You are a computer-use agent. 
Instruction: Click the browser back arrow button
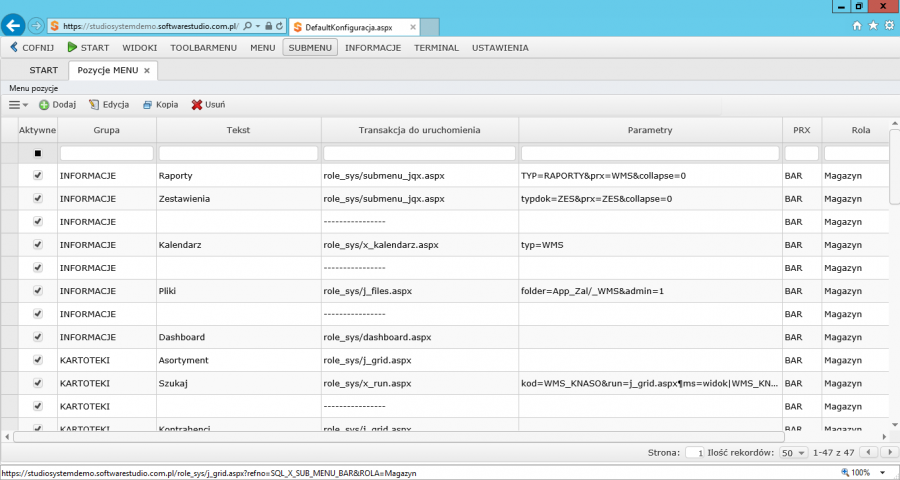[x=13, y=25]
